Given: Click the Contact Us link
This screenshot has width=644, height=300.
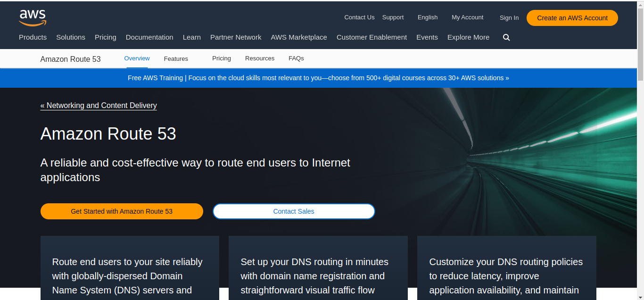Looking at the screenshot, I should coord(359,17).
